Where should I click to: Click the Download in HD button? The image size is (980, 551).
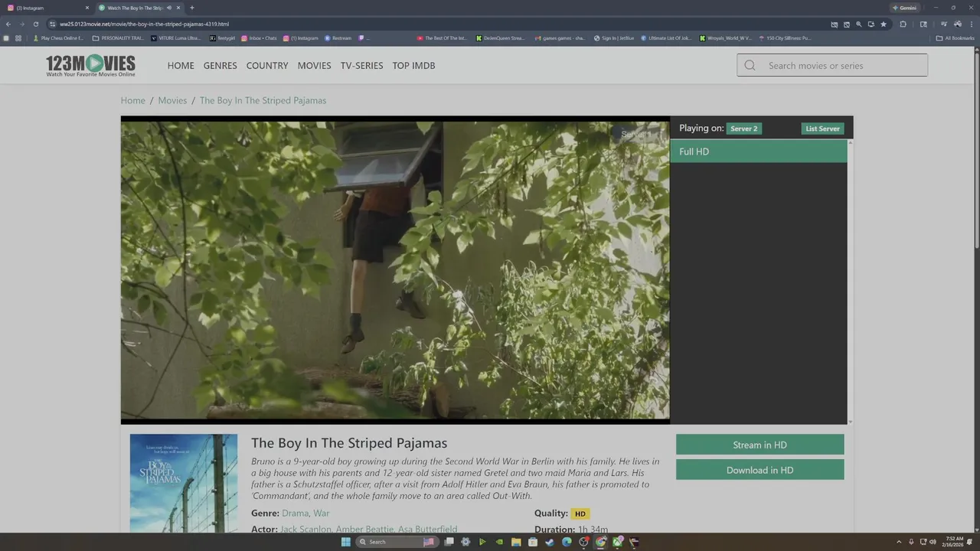pyautogui.click(x=759, y=470)
